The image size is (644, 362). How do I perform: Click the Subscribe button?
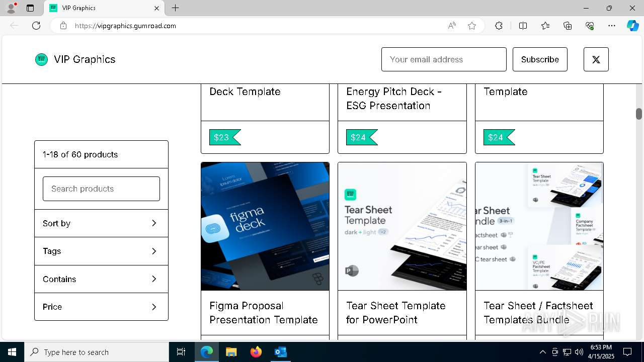[540, 59]
